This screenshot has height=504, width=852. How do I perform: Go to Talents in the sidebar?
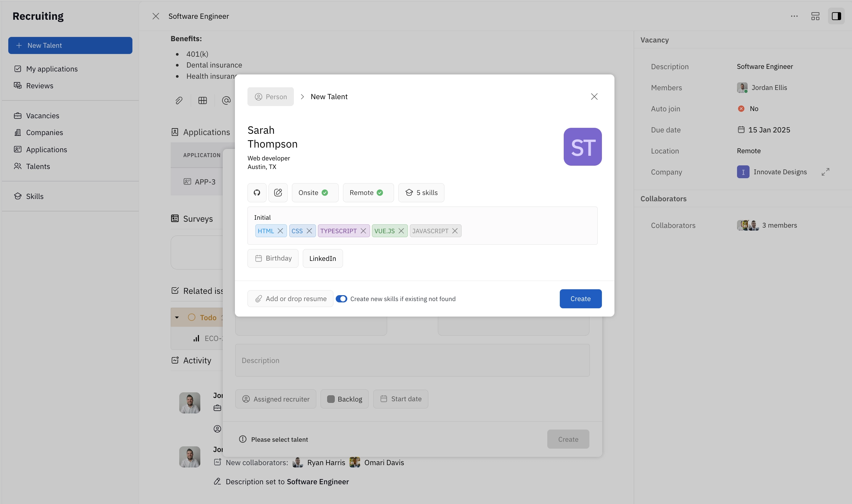click(38, 166)
